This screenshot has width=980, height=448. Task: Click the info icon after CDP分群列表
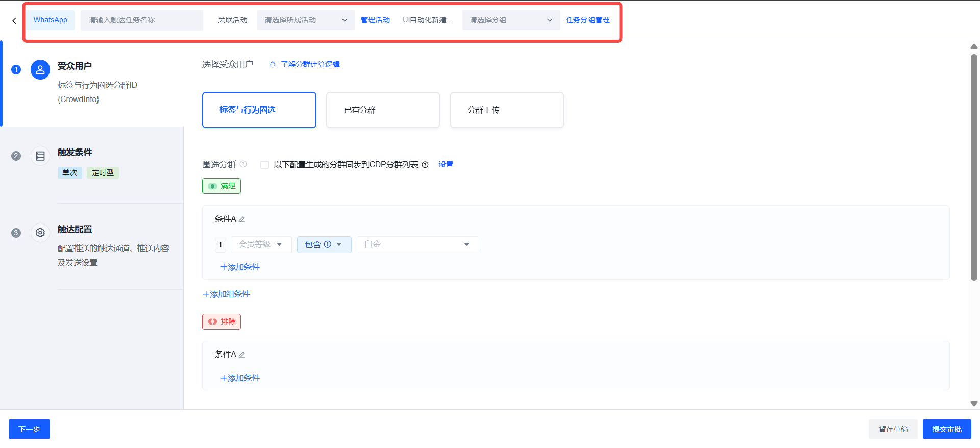(425, 165)
